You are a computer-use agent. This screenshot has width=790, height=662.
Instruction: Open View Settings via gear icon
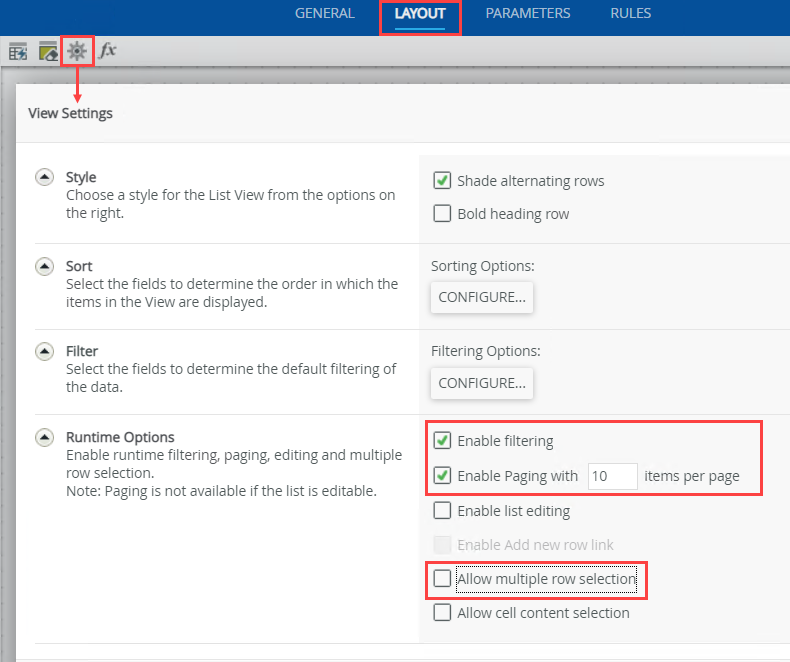(x=77, y=51)
